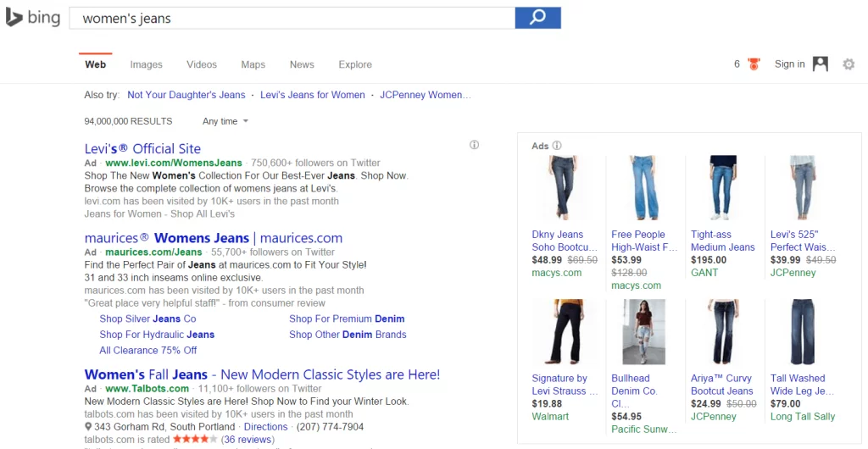Click the Sign in link

(x=789, y=64)
